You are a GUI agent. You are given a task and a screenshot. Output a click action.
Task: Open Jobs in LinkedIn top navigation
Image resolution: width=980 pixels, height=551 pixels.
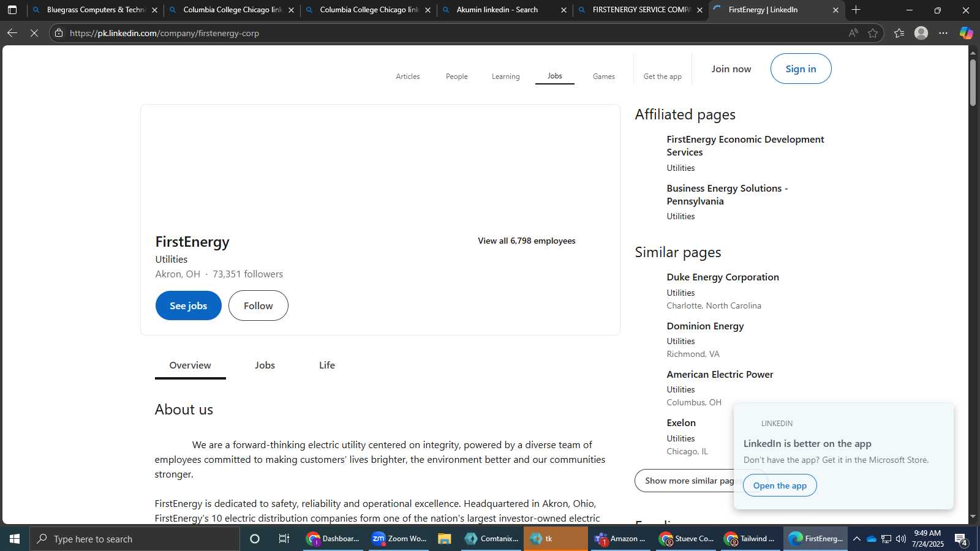[555, 76]
